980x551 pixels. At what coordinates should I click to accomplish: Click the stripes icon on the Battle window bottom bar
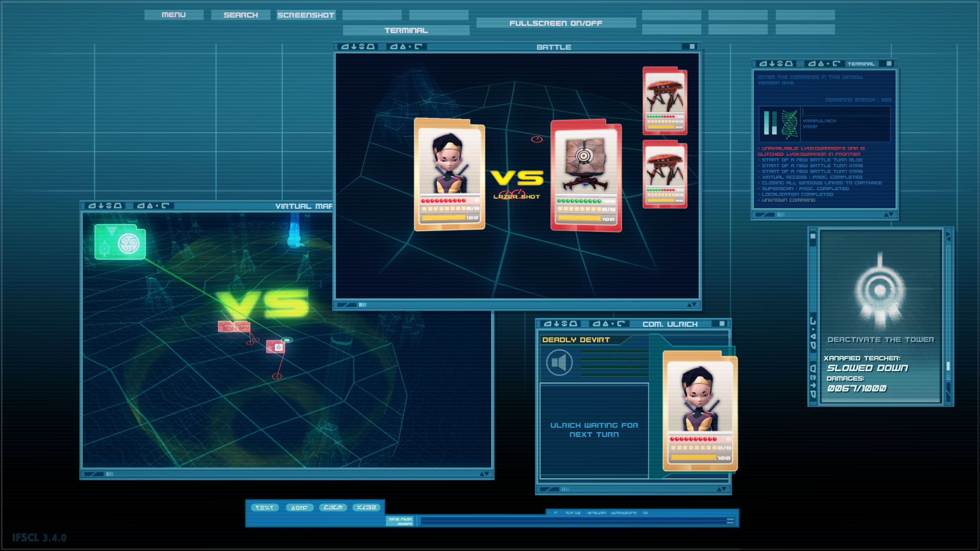coord(363,305)
